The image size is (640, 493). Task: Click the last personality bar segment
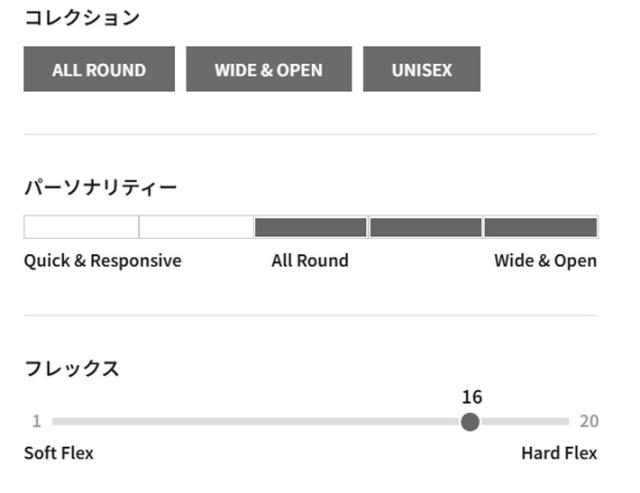click(541, 227)
